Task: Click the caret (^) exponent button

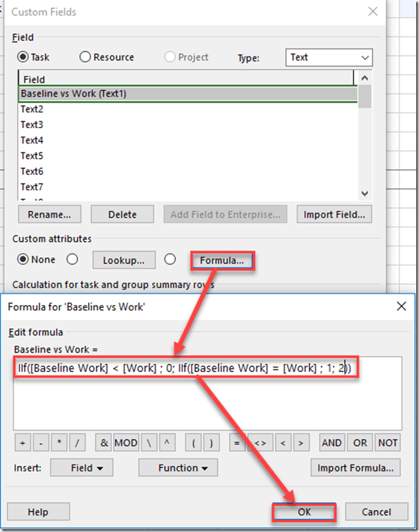Action: pos(167,443)
